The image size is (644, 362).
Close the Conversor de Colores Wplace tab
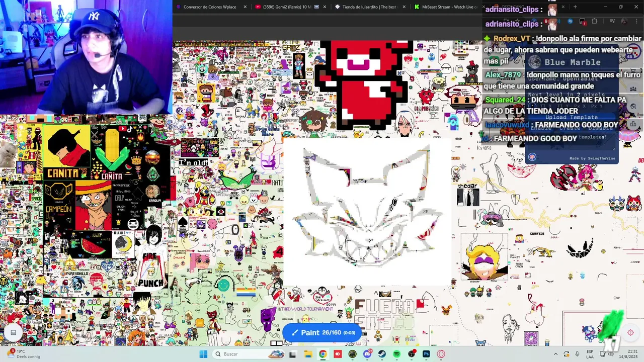coord(245,7)
